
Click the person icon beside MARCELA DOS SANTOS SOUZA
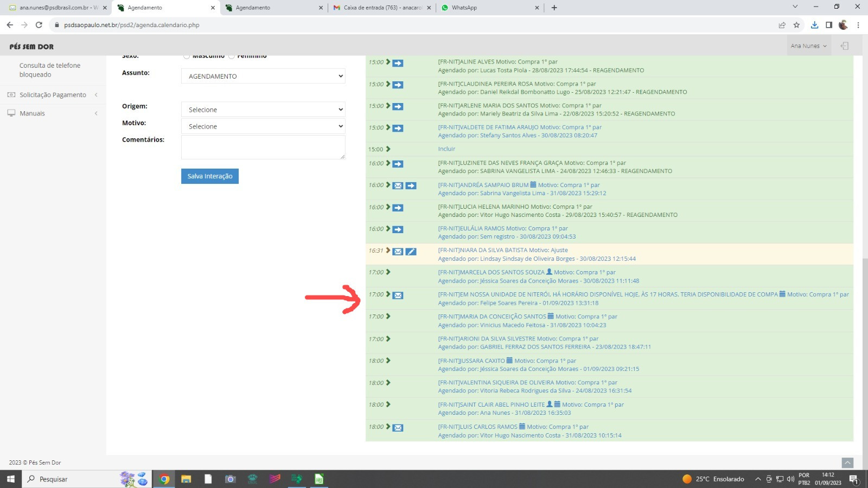click(549, 272)
